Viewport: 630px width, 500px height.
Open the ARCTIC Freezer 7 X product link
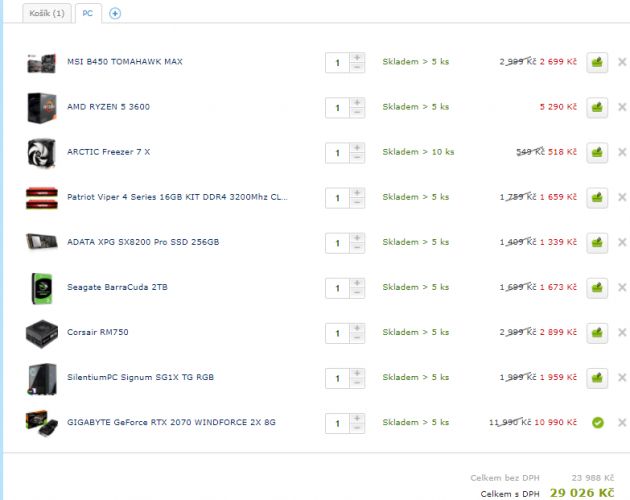point(108,152)
